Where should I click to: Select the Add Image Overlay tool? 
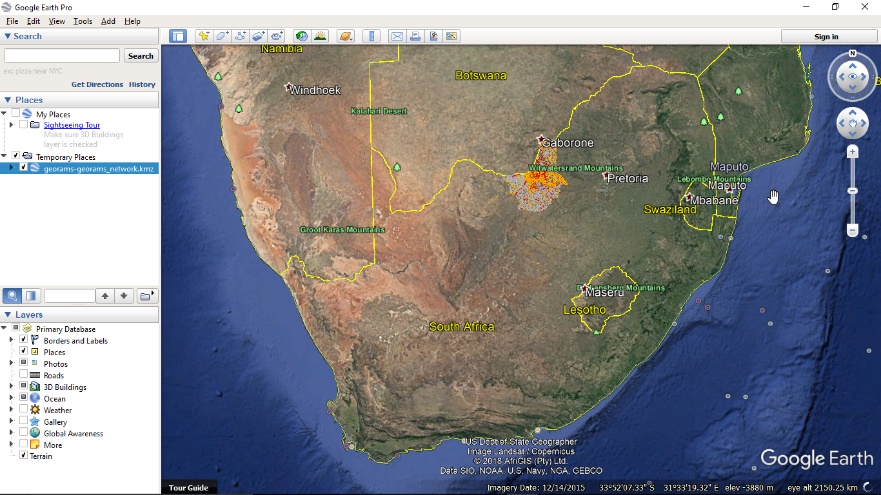(258, 36)
